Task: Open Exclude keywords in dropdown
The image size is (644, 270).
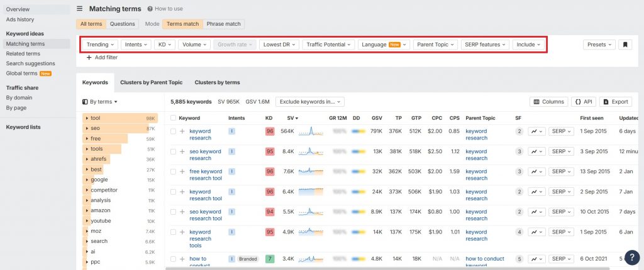Action: [309, 102]
